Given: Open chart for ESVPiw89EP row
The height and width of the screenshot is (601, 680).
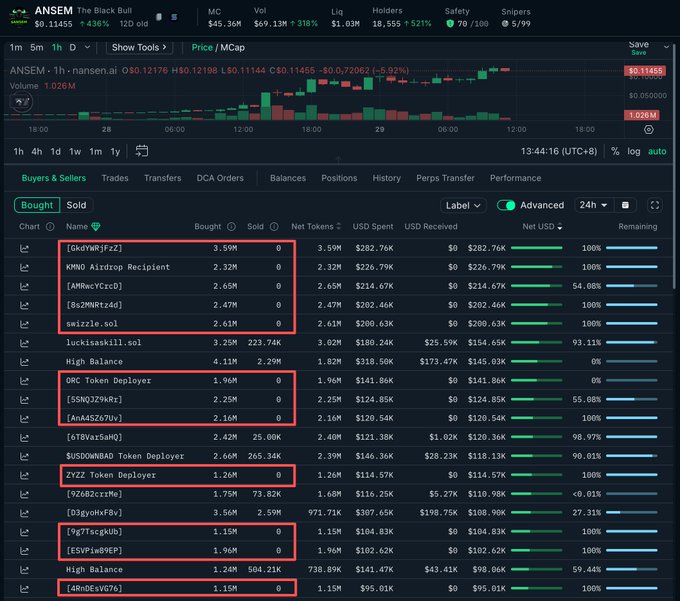Looking at the screenshot, I should click(x=24, y=551).
